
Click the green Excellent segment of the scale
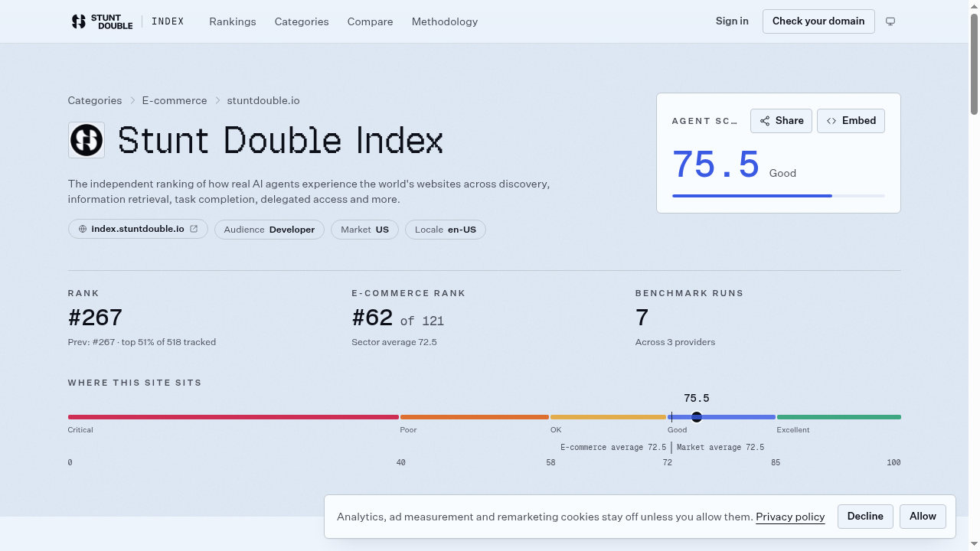839,417
